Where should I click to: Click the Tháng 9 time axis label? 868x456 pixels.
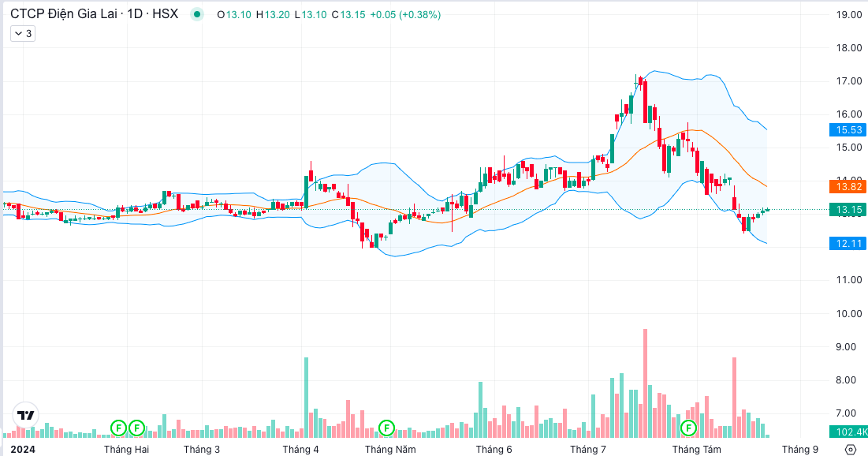click(800, 450)
